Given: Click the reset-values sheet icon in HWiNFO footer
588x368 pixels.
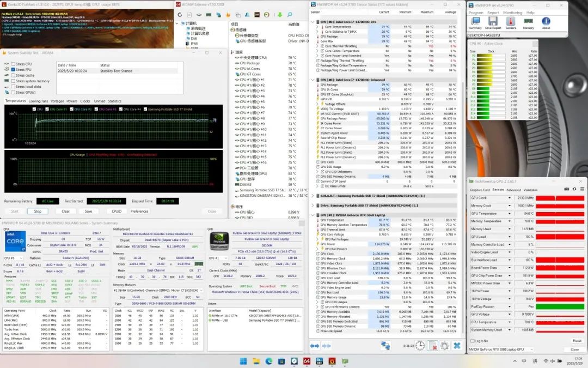Looking at the screenshot, I should 432,346.
